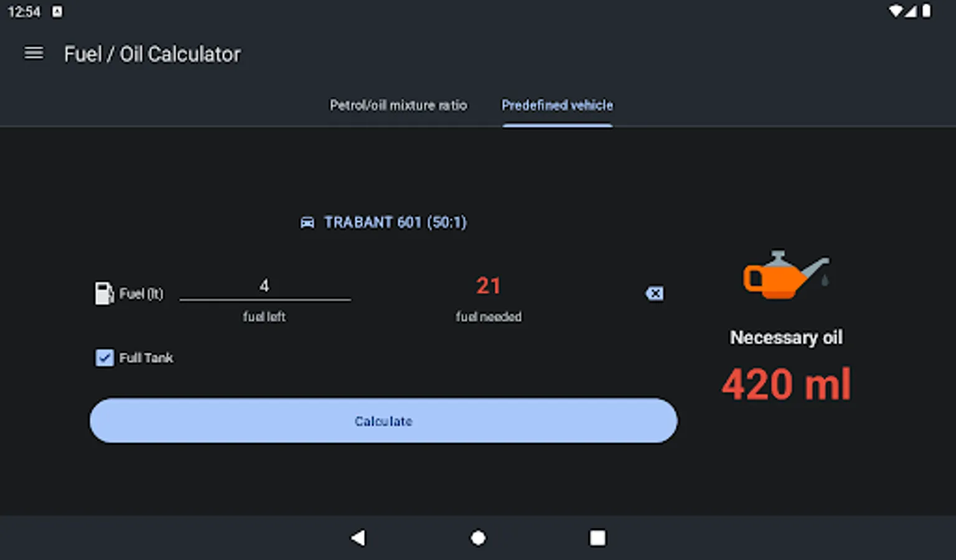This screenshot has height=560, width=956.
Task: Open recent apps with the square button
Action: [x=597, y=538]
